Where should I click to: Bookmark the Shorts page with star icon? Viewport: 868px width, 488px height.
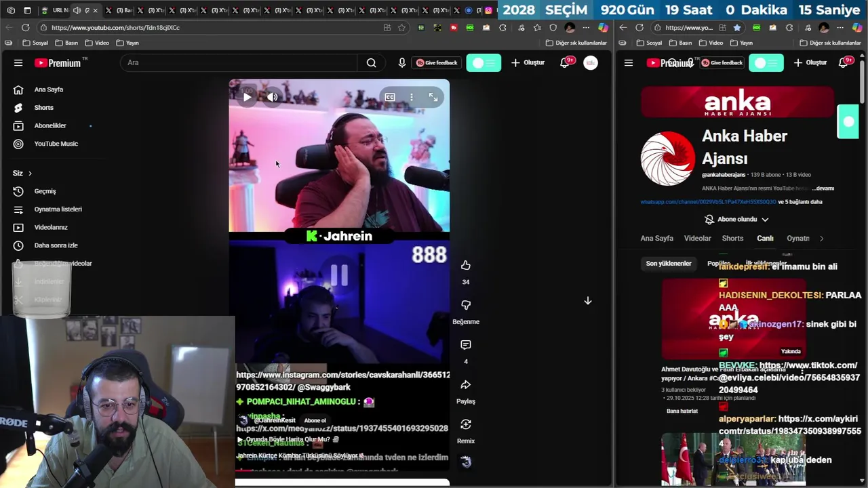pos(401,28)
